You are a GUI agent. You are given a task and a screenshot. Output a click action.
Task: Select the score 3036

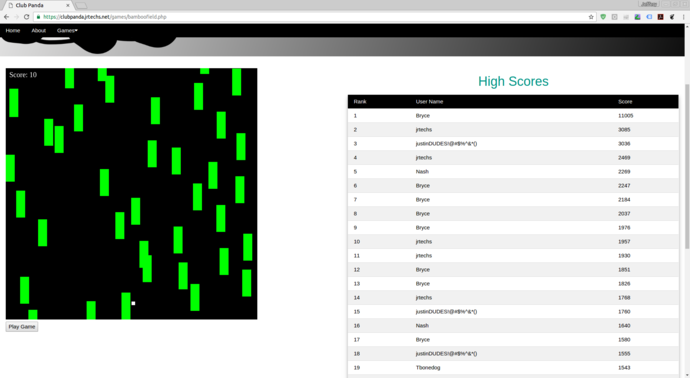point(624,144)
